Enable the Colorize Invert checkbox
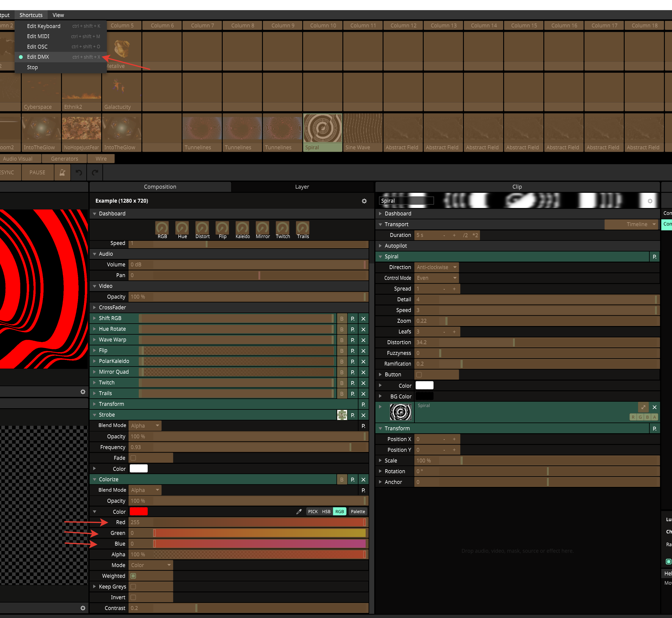672x618 pixels. click(133, 597)
